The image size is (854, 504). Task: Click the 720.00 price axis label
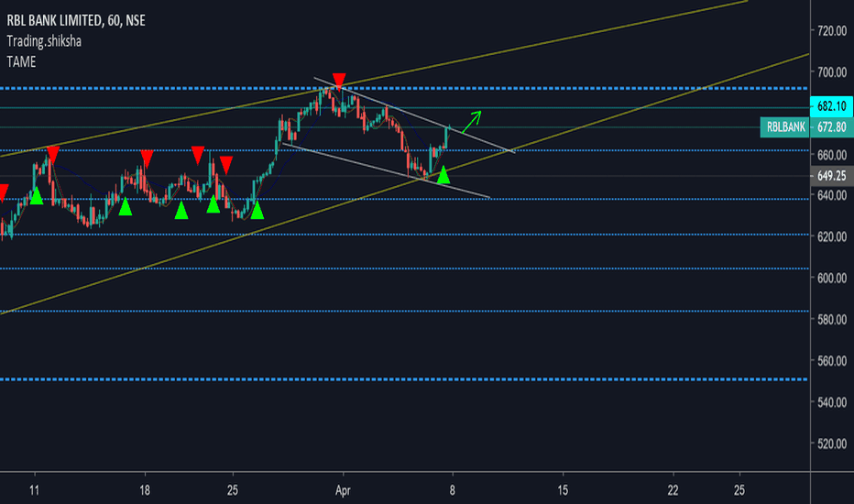(x=832, y=31)
